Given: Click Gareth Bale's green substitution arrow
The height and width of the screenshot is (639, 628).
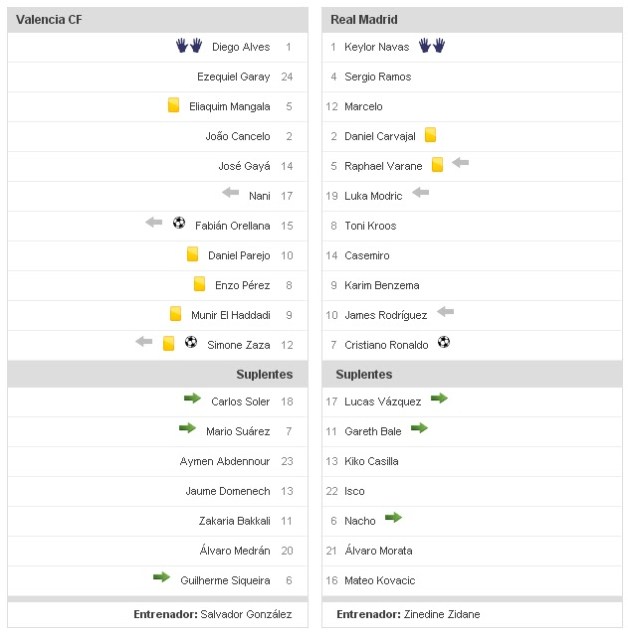Looking at the screenshot, I should (x=419, y=429).
